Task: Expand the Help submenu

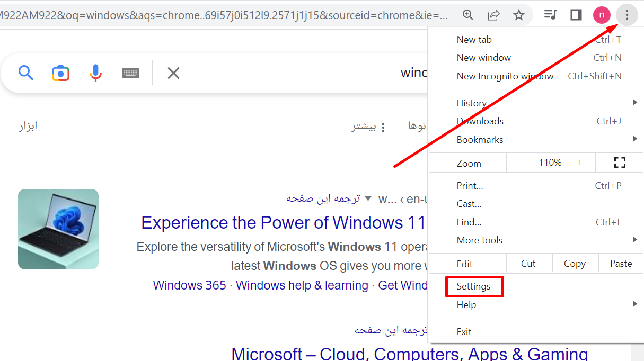Action: (x=535, y=305)
